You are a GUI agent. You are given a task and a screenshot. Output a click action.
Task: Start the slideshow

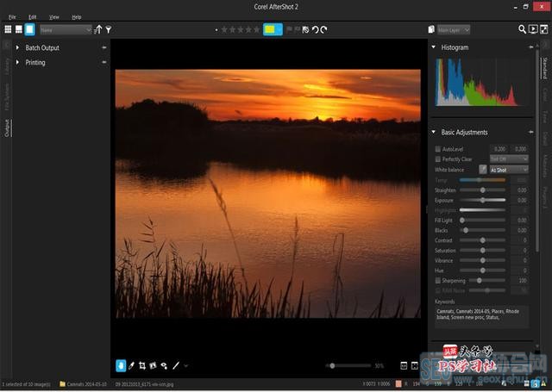pyautogui.click(x=533, y=29)
